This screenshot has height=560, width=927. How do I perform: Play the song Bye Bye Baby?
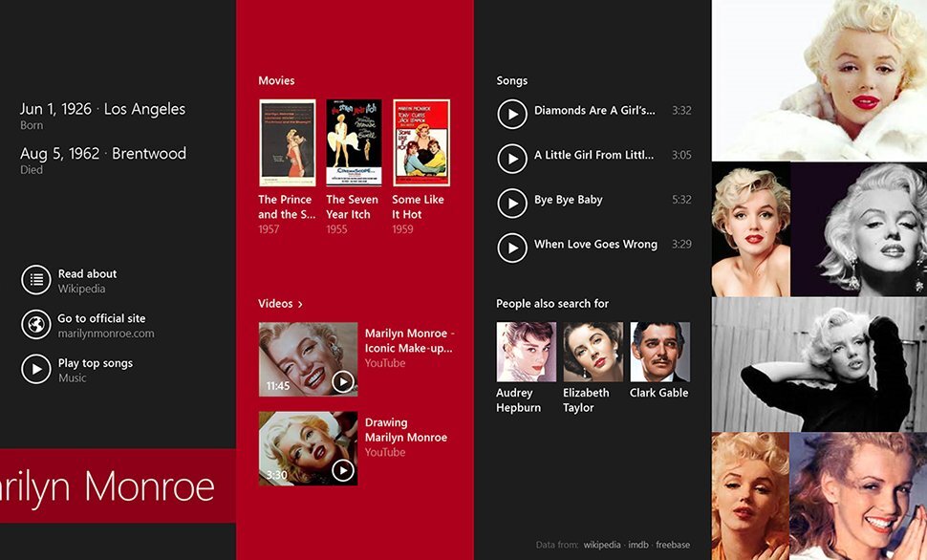click(512, 201)
